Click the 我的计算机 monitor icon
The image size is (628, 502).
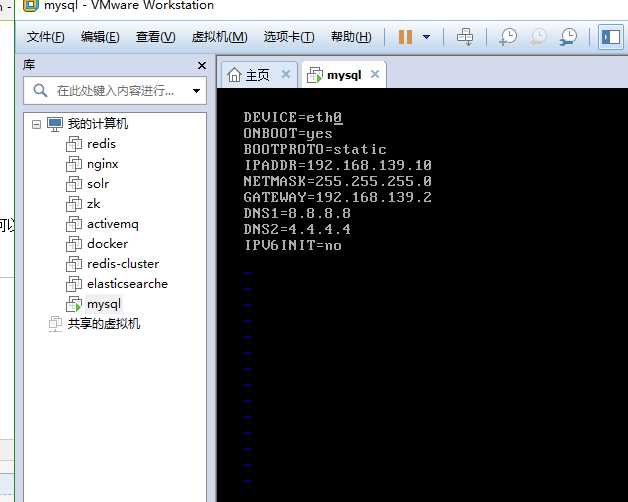55,124
